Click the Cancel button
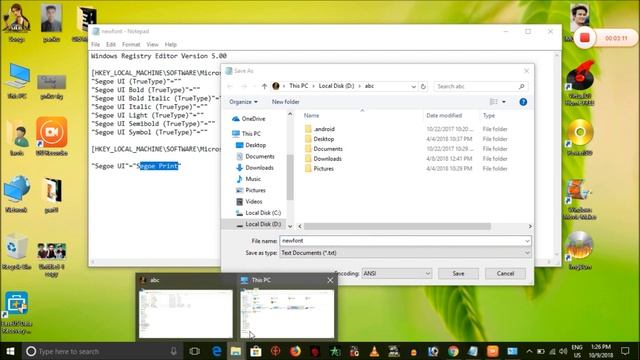The height and width of the screenshot is (360, 640). click(x=505, y=273)
